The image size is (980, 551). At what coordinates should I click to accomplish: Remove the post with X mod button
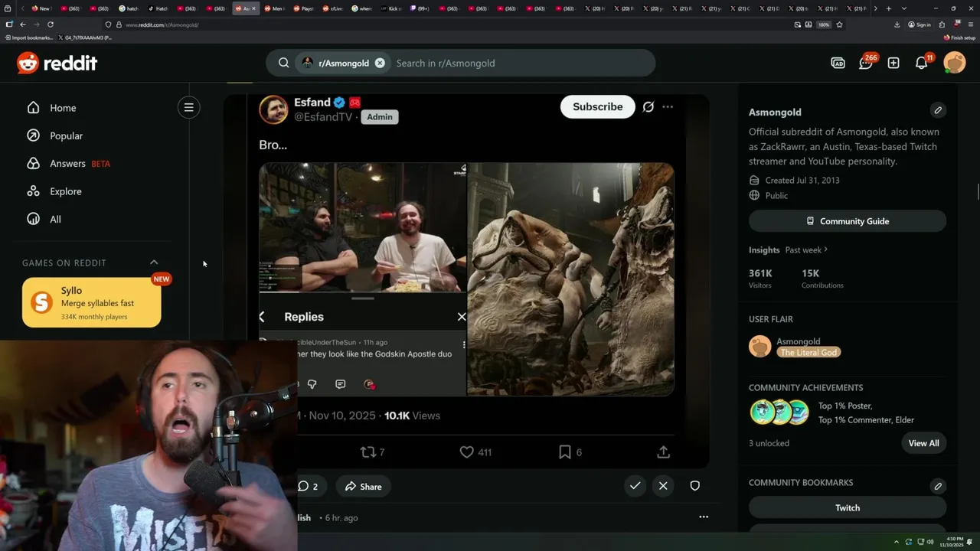(x=663, y=486)
